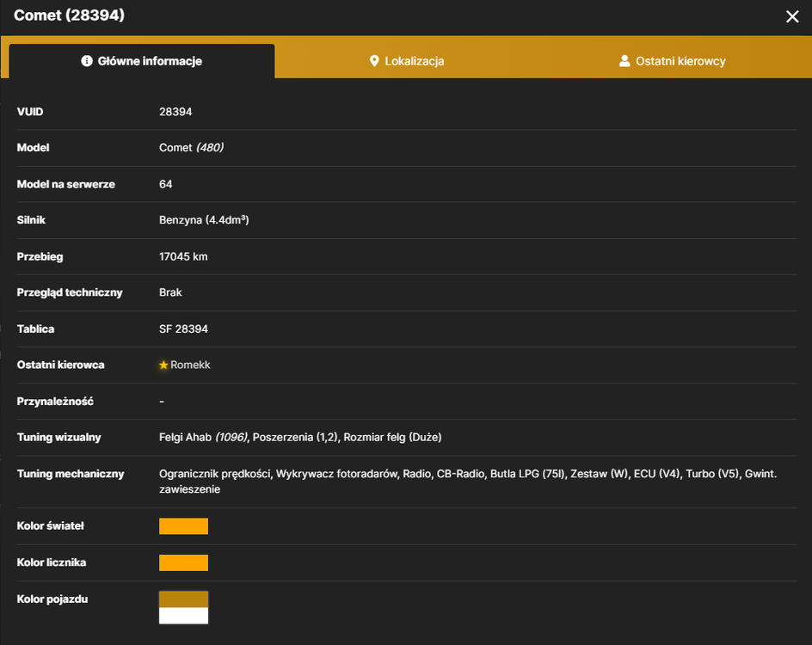This screenshot has height=645, width=812.
Task: Click the VUID row label
Action: pyautogui.click(x=30, y=112)
